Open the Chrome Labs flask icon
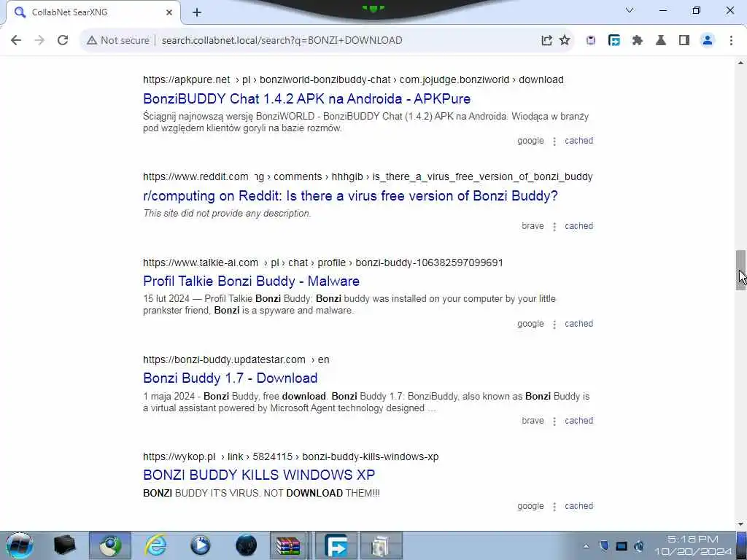Image resolution: width=747 pixels, height=560 pixels. click(661, 41)
